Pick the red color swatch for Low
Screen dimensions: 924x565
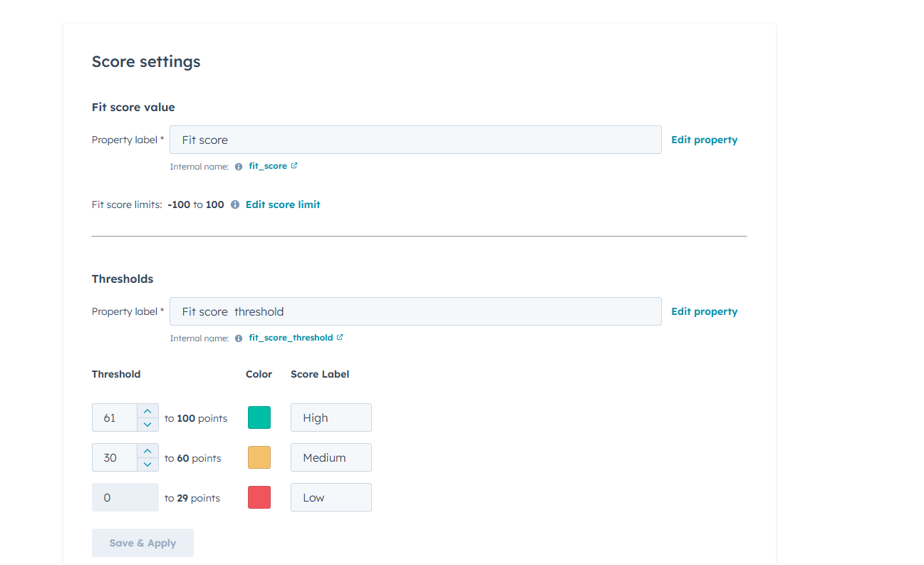point(259,497)
